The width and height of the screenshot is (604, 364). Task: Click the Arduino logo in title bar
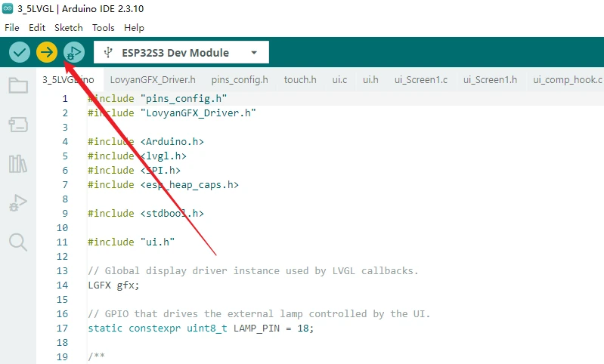[8, 8]
